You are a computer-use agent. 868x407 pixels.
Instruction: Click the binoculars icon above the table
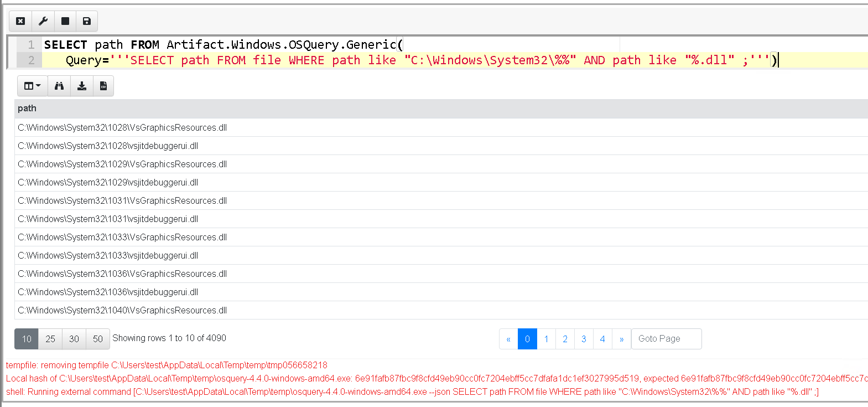[59, 86]
